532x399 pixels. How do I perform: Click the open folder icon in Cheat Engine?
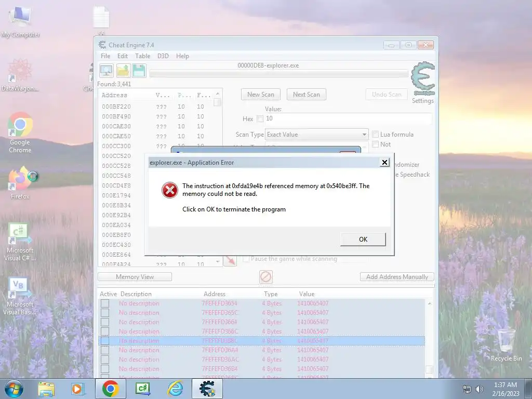(123, 71)
